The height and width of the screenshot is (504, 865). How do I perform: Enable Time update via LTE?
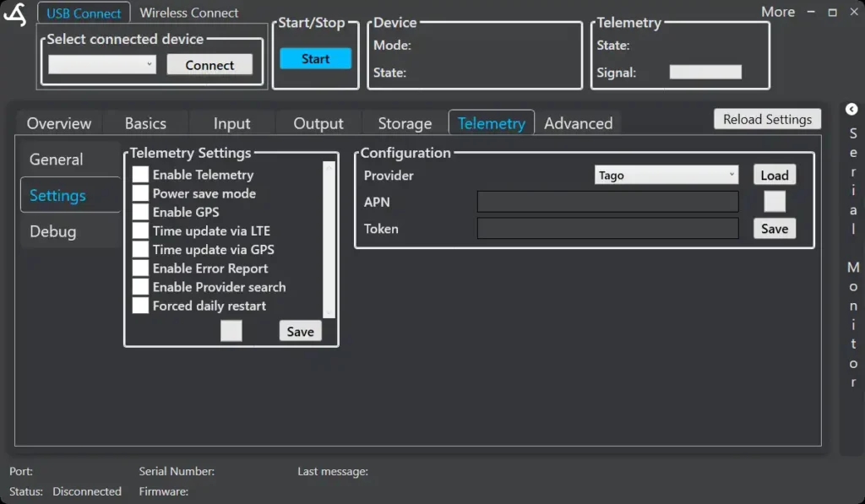(x=140, y=230)
